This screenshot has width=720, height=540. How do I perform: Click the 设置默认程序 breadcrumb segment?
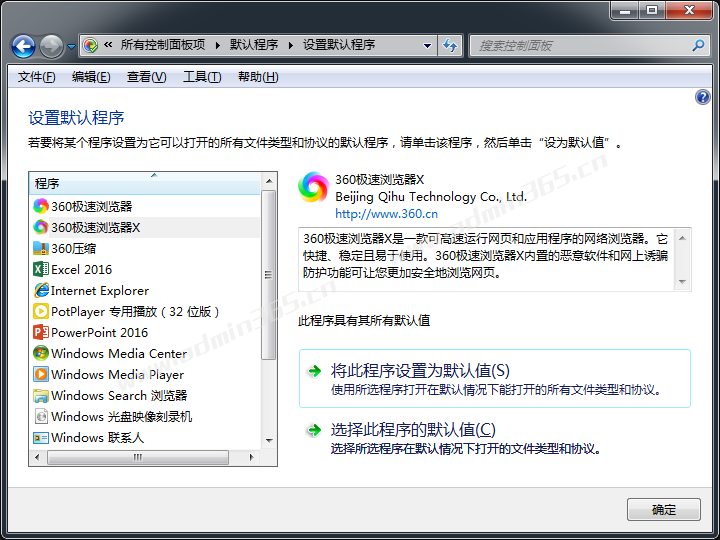pyautogui.click(x=339, y=45)
